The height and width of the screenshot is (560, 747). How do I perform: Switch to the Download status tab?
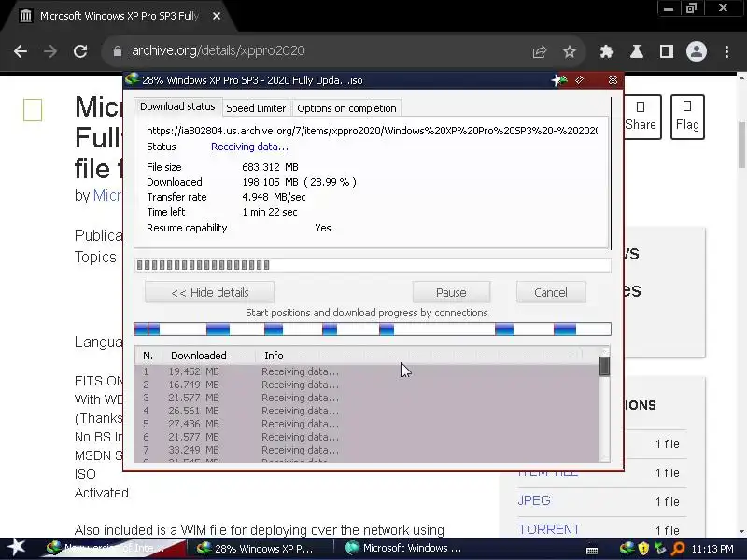point(177,106)
